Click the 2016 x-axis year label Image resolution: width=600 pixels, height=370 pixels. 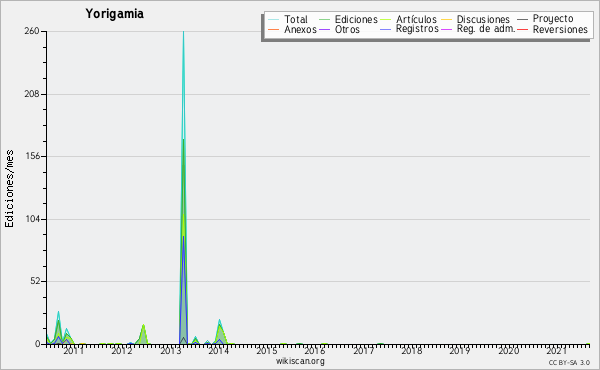coord(315,350)
